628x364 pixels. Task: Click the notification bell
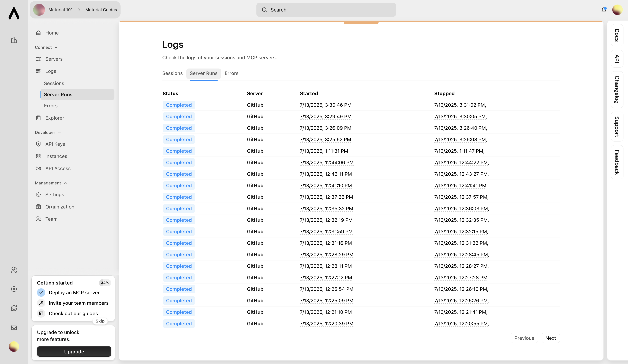[604, 10]
